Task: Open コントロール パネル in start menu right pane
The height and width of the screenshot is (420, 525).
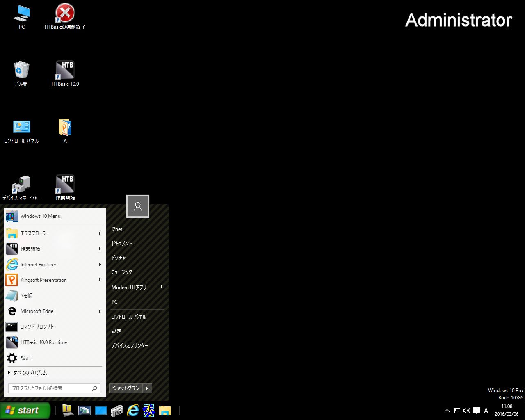Action: (137, 317)
